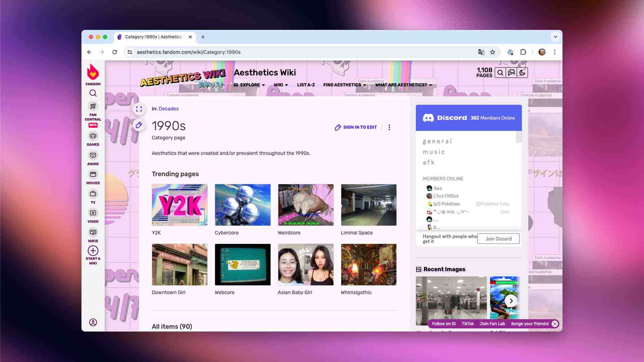This screenshot has width=644, height=362.
Task: Open the extensions puzzle icon
Action: point(523,52)
